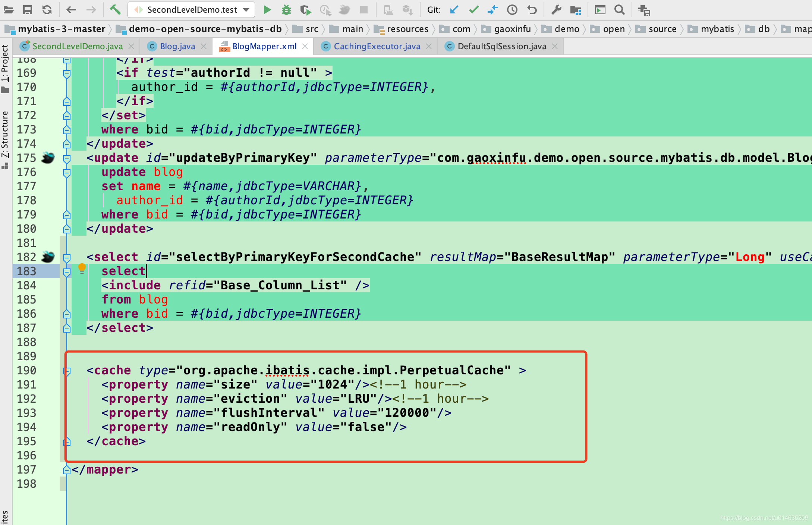Viewport: 812px width, 525px height.
Task: Build project with hammer icon
Action: [x=115, y=10]
